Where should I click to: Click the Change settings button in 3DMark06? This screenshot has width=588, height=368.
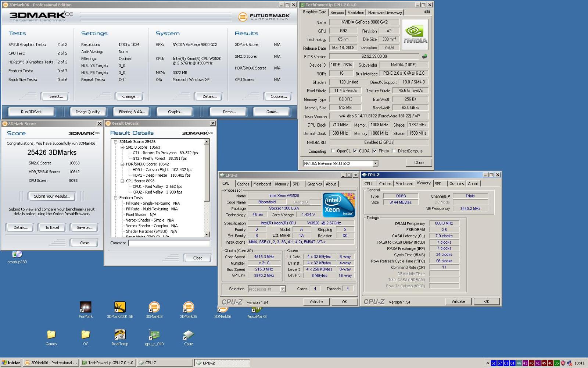[x=130, y=96]
